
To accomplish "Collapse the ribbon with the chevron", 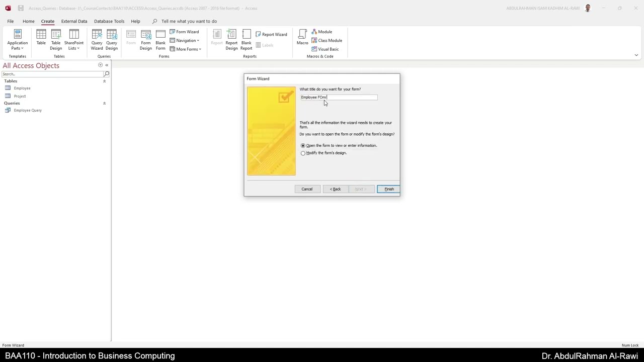I will pyautogui.click(x=636, y=55).
